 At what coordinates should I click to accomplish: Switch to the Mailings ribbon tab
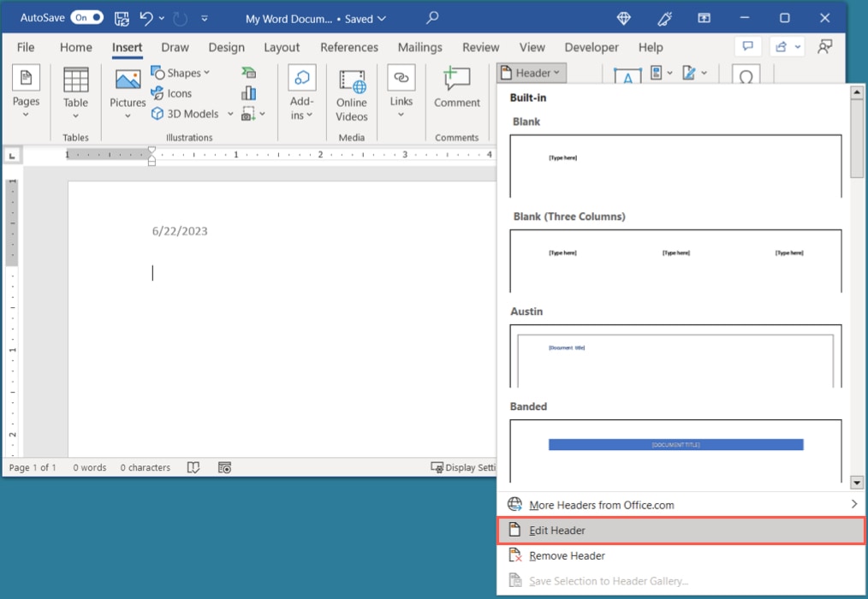tap(419, 47)
